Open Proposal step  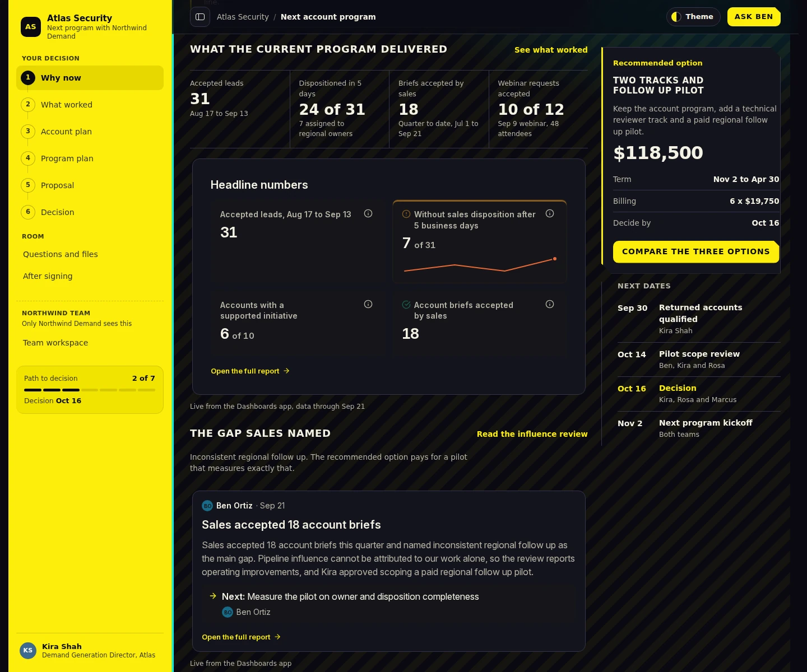[x=90, y=185]
